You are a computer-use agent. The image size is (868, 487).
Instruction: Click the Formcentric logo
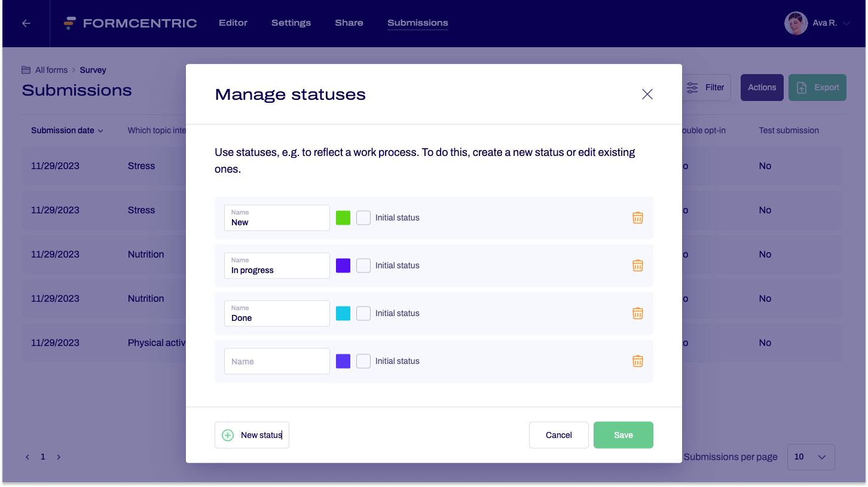point(130,23)
